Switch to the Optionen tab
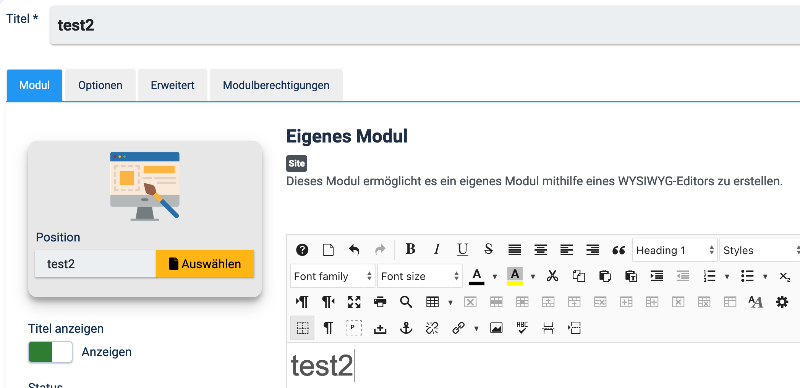 100,85
